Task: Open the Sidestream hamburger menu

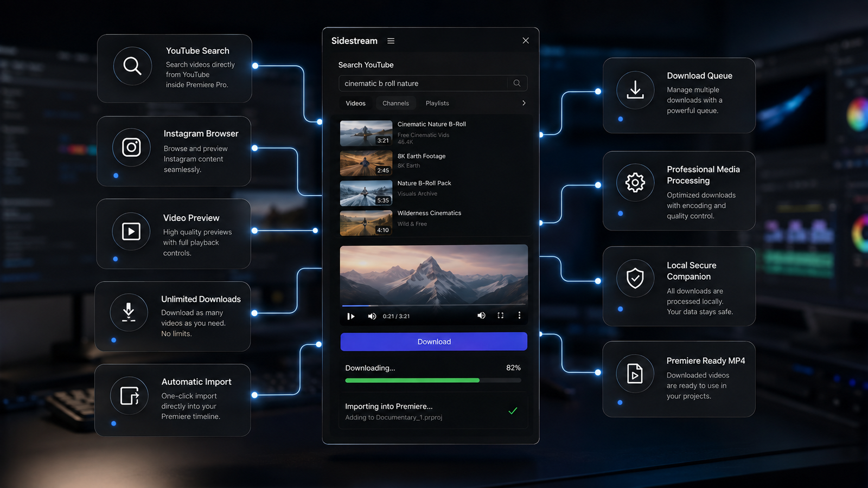Action: coord(391,41)
